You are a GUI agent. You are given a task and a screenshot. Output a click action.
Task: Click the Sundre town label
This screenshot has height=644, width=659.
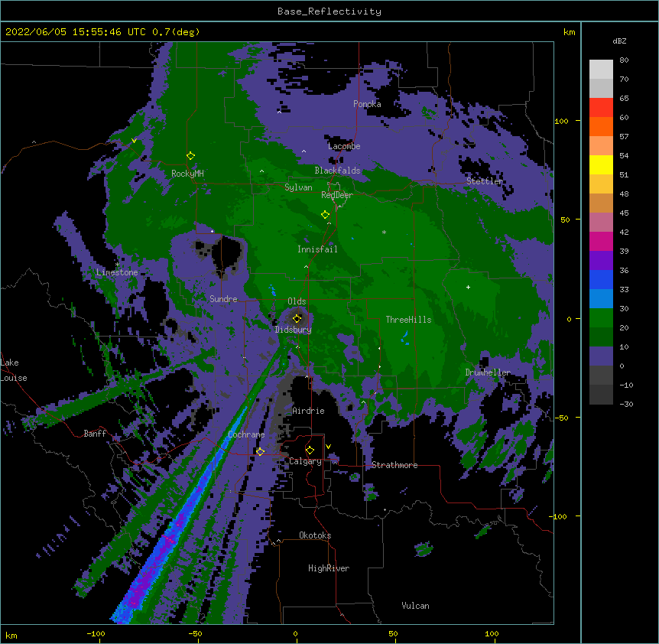tap(223, 299)
